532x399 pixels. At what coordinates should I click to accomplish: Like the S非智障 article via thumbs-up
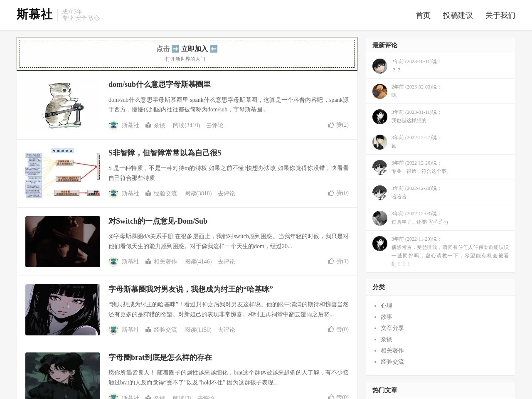[x=331, y=193]
